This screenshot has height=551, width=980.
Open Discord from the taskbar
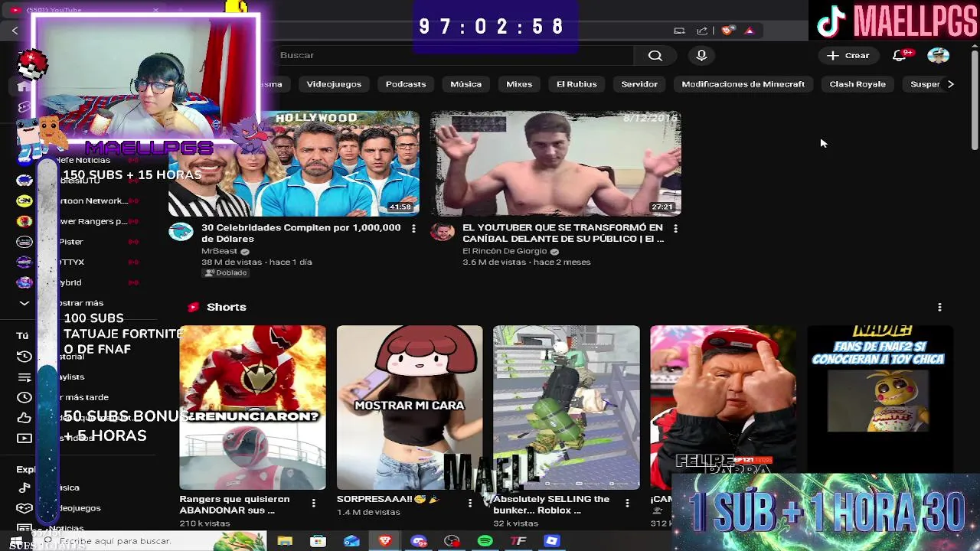tap(419, 541)
